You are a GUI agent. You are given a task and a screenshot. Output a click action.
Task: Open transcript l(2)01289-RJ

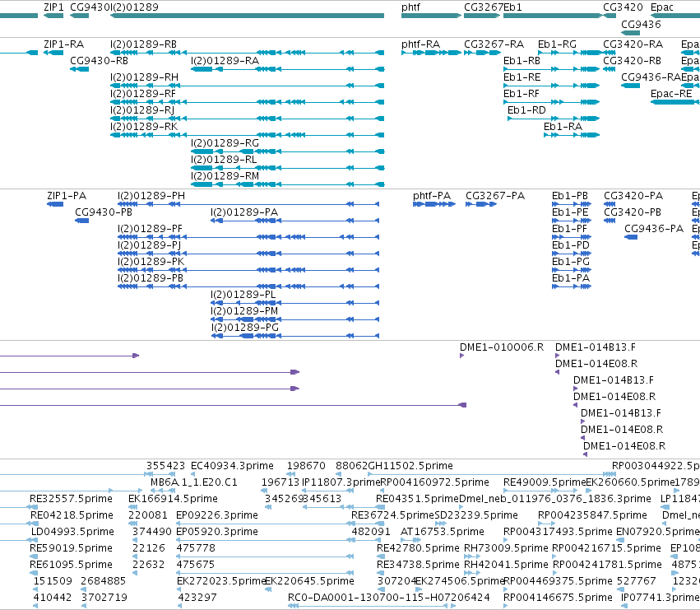tap(142, 110)
